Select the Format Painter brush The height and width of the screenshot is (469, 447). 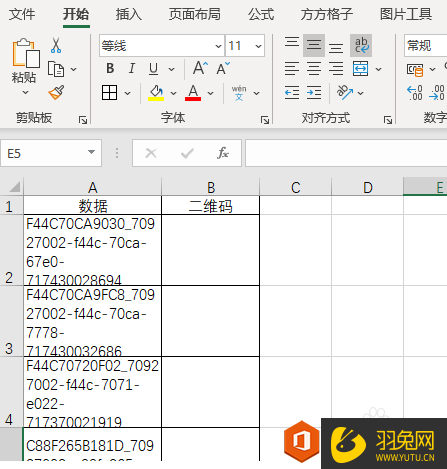(56, 92)
